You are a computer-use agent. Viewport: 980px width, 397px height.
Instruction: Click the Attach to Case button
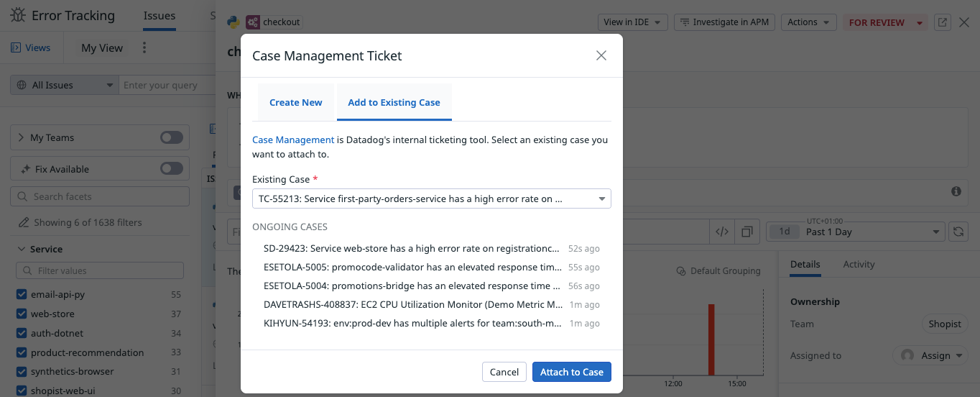coord(571,372)
